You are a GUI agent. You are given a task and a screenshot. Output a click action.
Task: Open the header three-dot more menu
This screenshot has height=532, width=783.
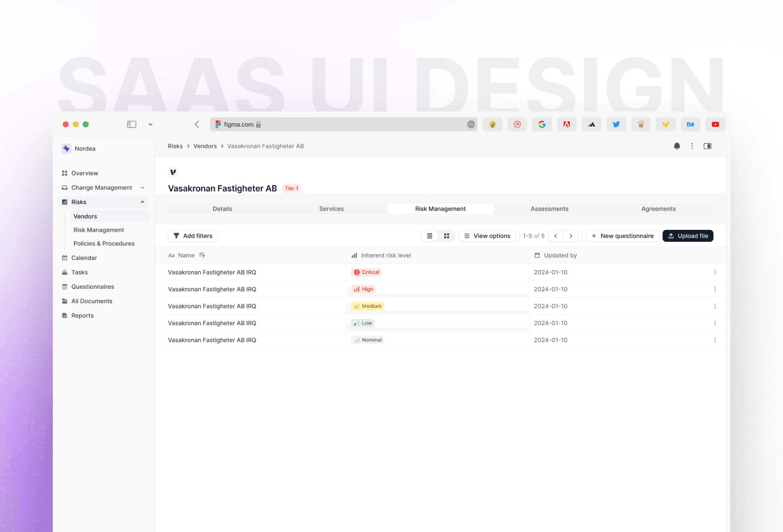coord(692,146)
